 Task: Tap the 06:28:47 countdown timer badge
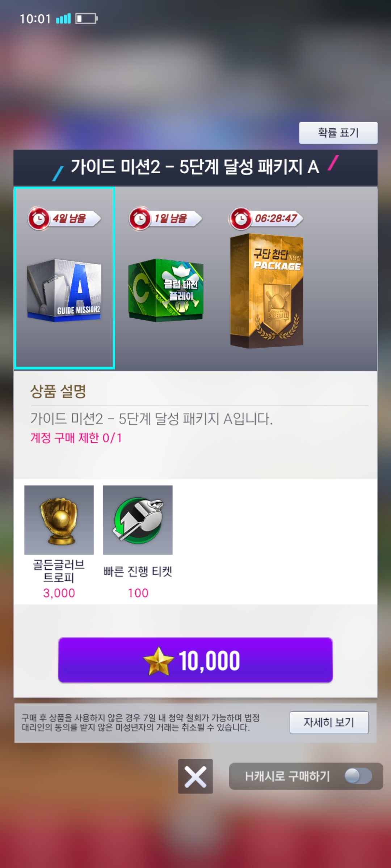(x=266, y=218)
